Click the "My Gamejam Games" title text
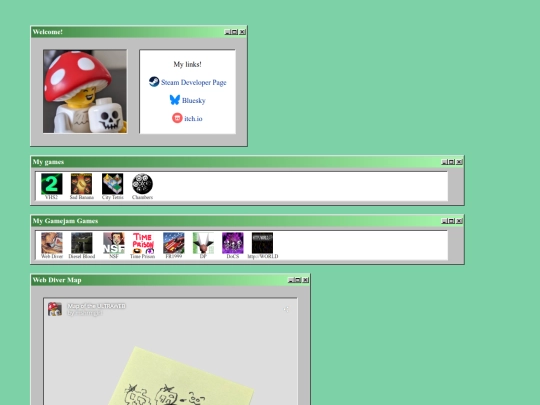Viewport: 540px width, 405px height. pos(65,221)
